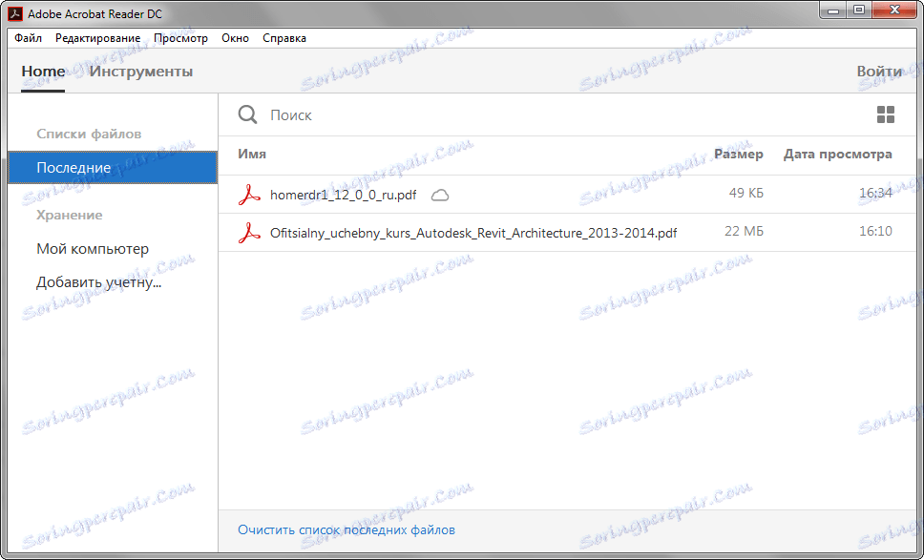
Task: Click the 16:10 view time
Action: coord(875,232)
